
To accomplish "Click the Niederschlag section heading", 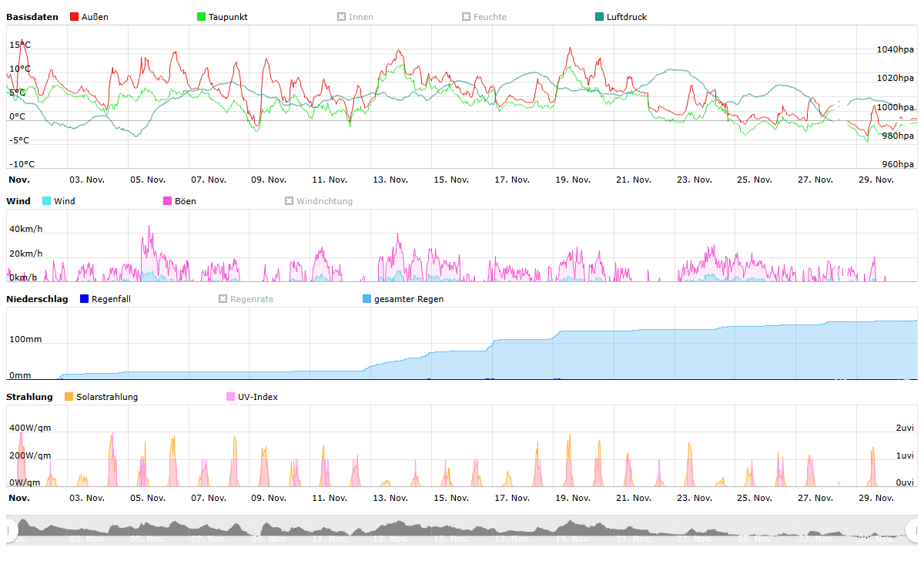I will tap(37, 299).
